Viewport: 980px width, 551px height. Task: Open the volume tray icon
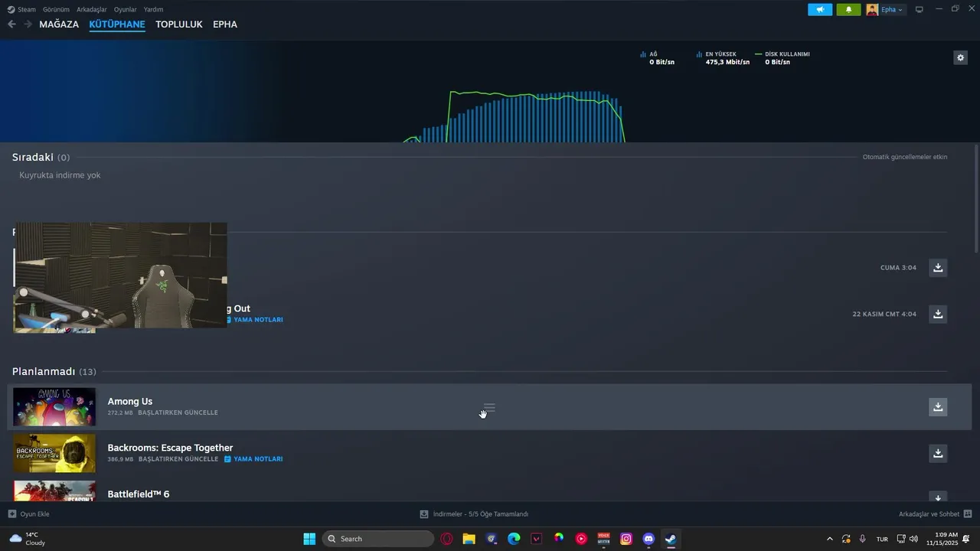(913, 539)
